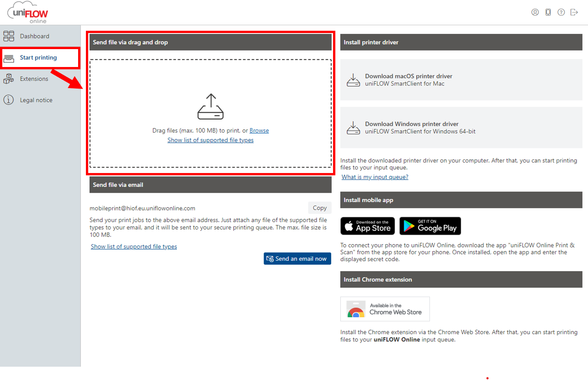Click the mobileprint@hiof.eu.uniflowonline.com email address
This screenshot has width=588, height=380.
point(142,208)
